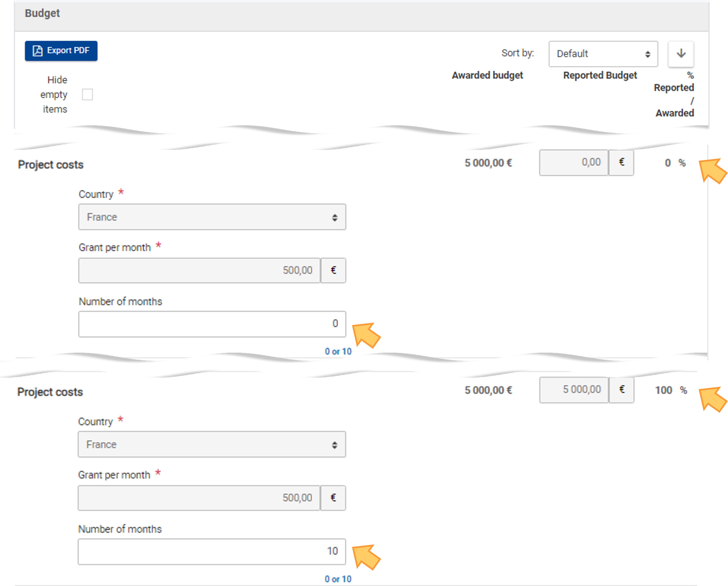Click the euro symbol beside the 0,00 reported budget
Image resolution: width=728 pixels, height=586 pixels.
[621, 162]
